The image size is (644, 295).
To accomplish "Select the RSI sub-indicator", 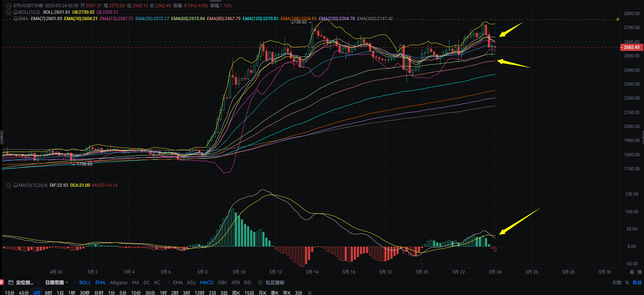I will coord(248,282).
